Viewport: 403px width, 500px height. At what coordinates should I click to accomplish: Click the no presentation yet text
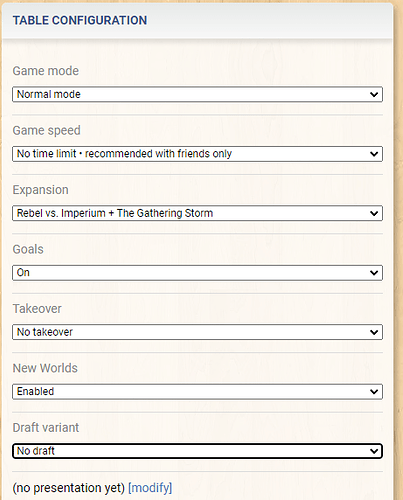pos(69,488)
